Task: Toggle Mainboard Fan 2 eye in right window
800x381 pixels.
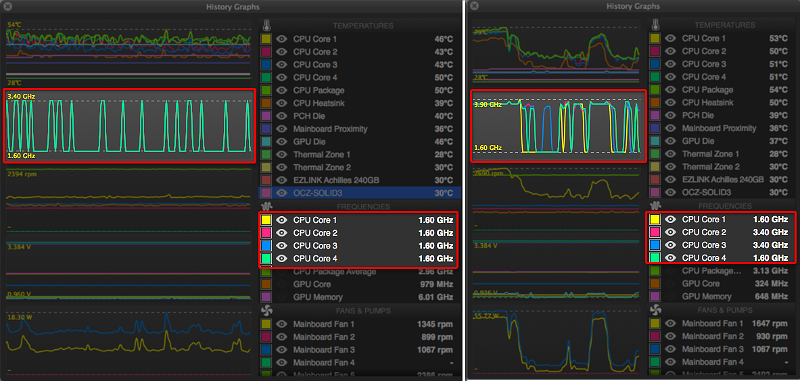Action: [x=670, y=336]
